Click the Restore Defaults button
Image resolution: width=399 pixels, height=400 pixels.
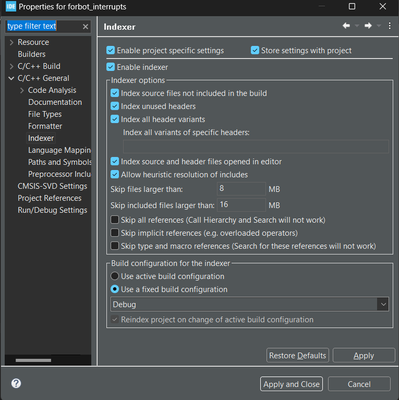tap(298, 355)
